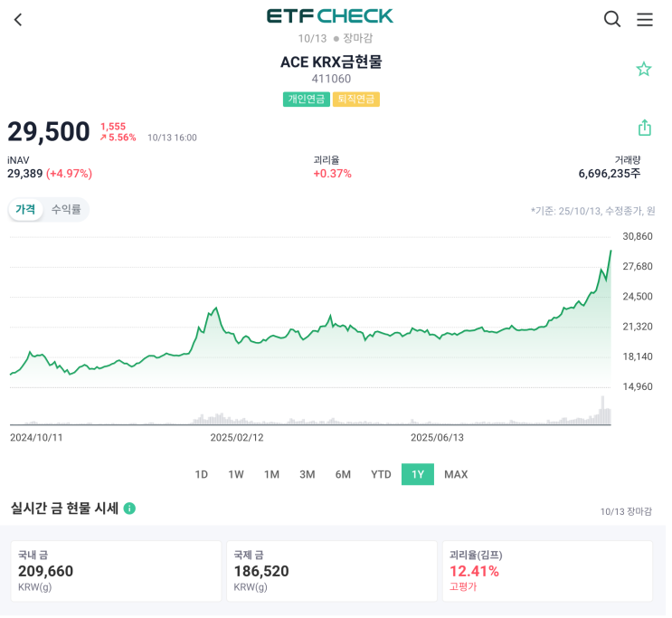This screenshot has width=672, height=618.
Task: Click the ETF CHECK logo
Action: click(330, 16)
